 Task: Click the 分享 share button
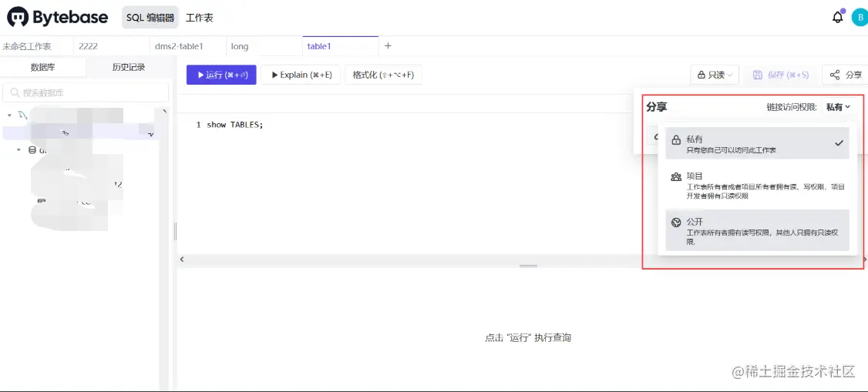846,75
